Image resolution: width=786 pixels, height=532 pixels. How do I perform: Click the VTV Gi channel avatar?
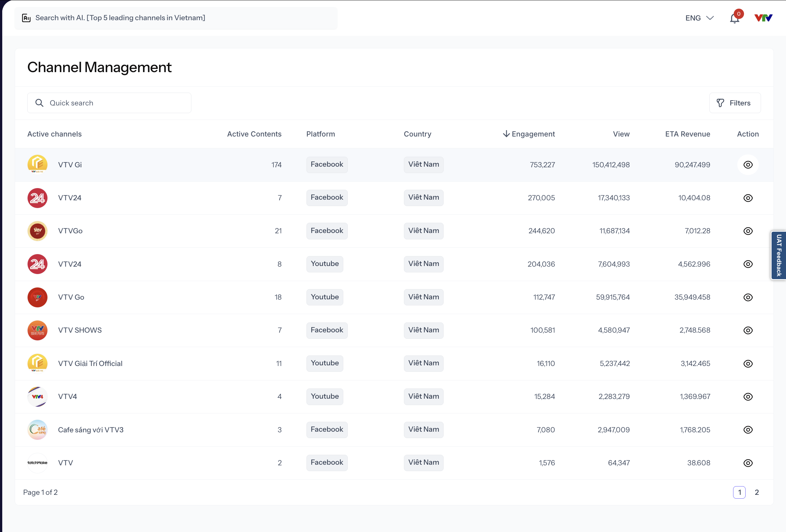[x=37, y=164]
